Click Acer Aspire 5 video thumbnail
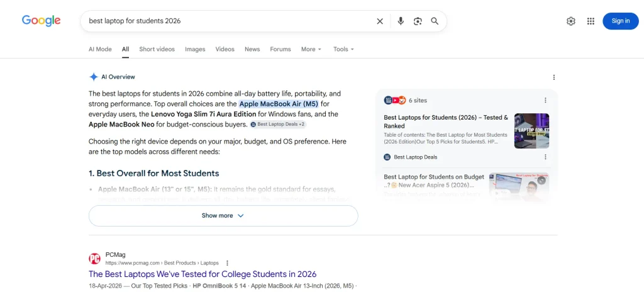 coord(519,186)
